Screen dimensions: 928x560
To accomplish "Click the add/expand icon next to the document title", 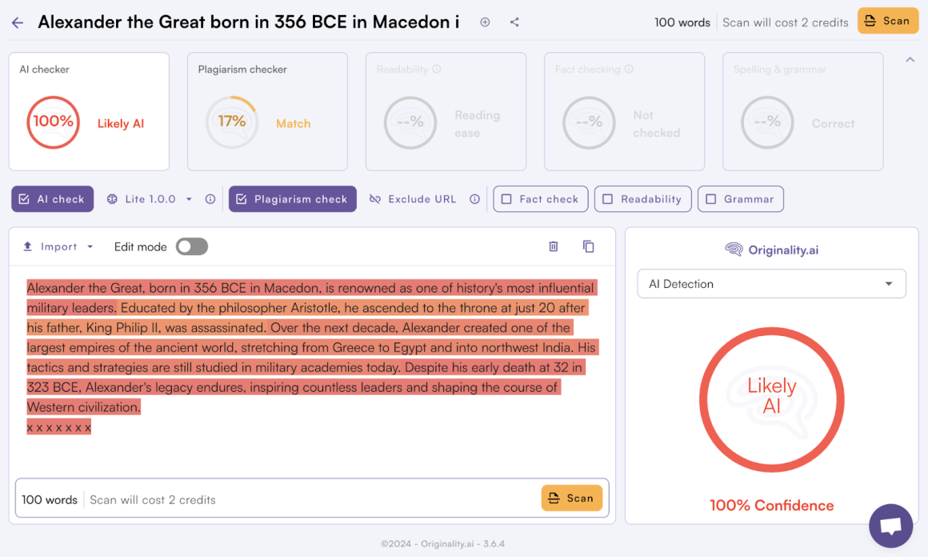I will (485, 22).
